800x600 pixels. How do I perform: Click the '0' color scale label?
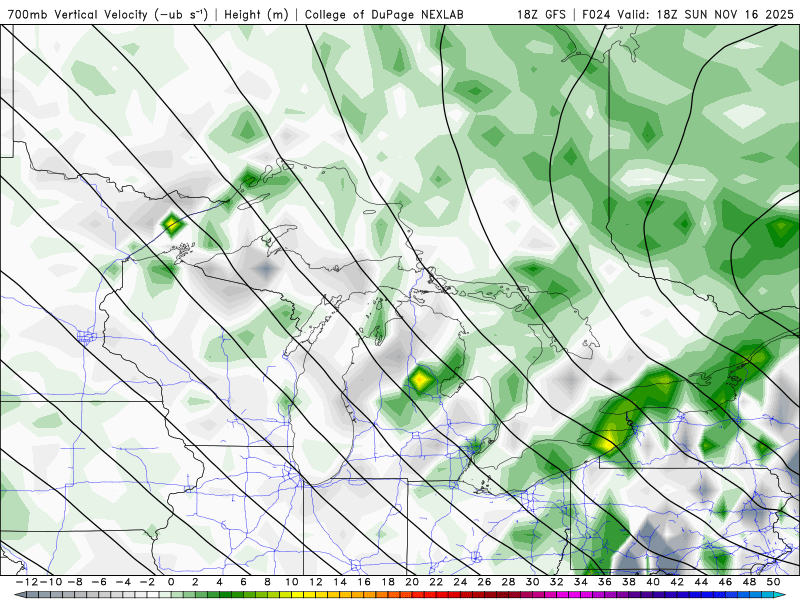[x=171, y=582]
